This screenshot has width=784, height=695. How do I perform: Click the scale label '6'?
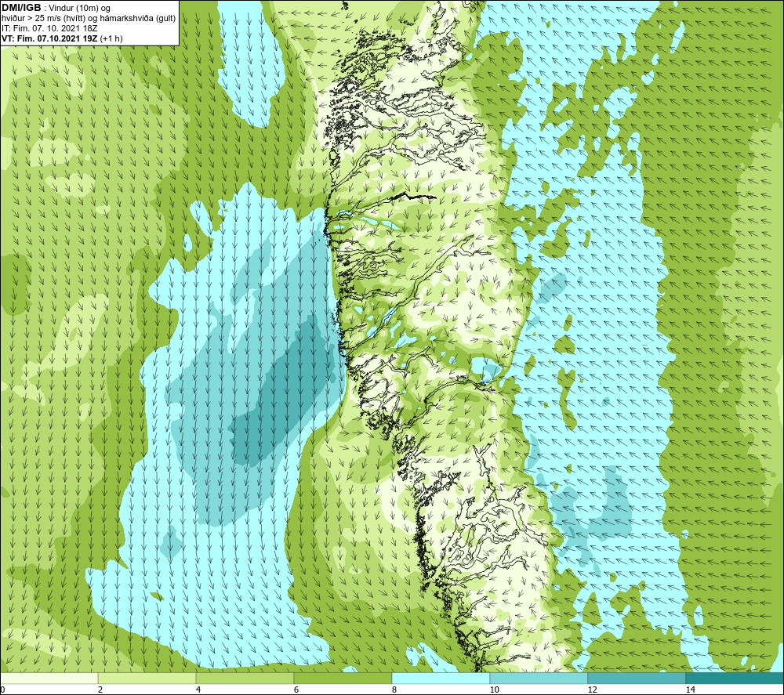[296, 690]
